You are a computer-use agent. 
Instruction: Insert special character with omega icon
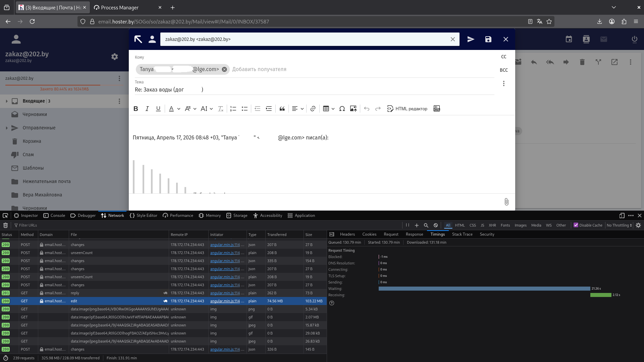342,109
